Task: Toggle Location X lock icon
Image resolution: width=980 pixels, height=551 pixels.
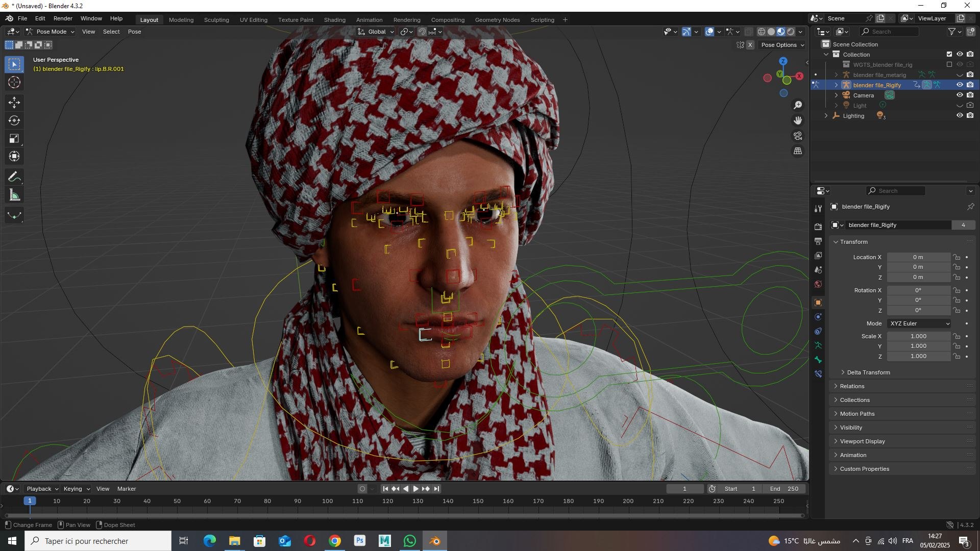Action: pos(957,257)
